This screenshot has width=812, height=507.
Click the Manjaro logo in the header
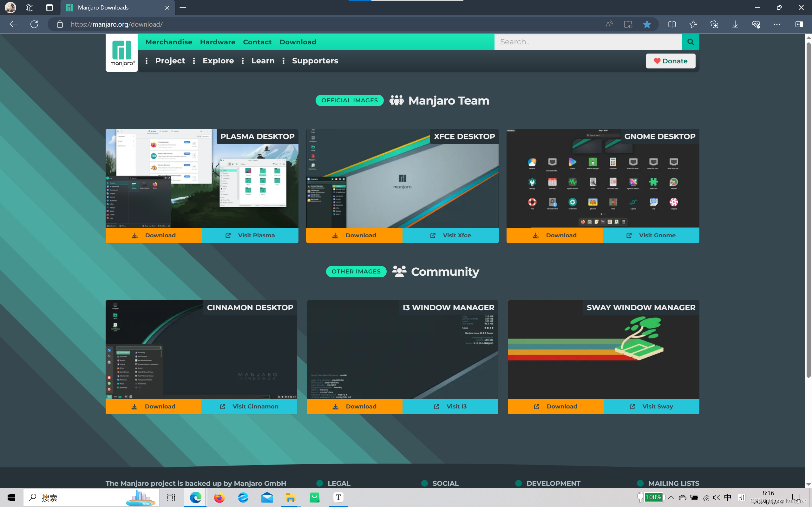[121, 52]
